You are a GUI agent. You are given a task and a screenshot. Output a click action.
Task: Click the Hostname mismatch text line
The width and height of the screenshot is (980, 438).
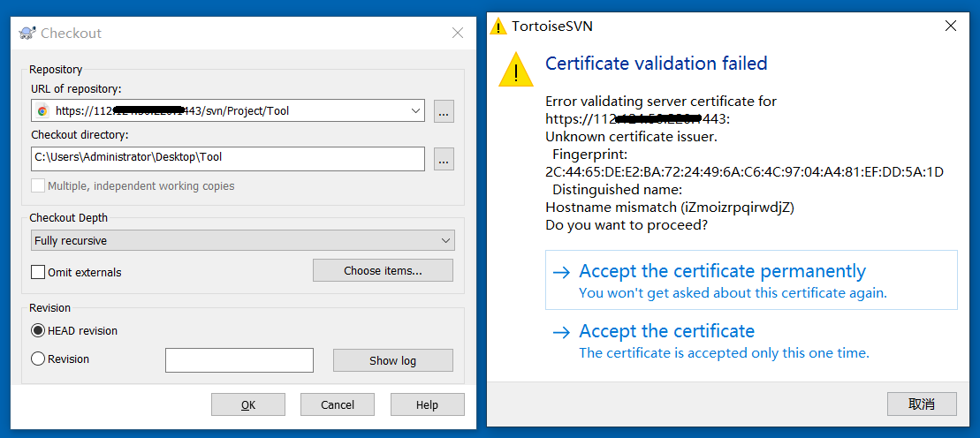670,207
